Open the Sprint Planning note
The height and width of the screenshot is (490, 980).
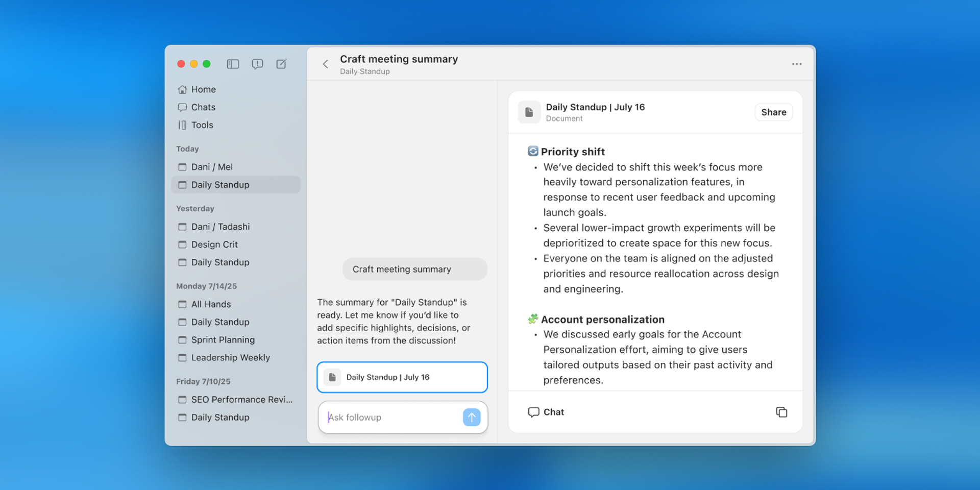point(223,340)
